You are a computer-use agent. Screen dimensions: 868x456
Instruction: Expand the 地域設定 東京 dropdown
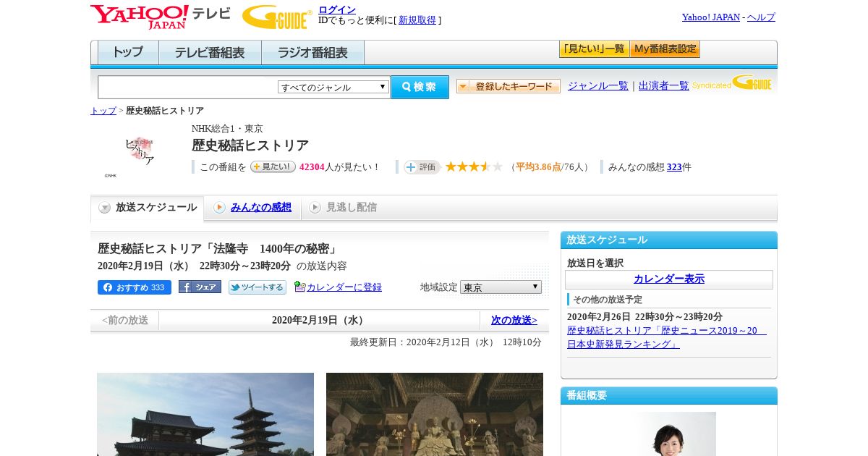501,287
